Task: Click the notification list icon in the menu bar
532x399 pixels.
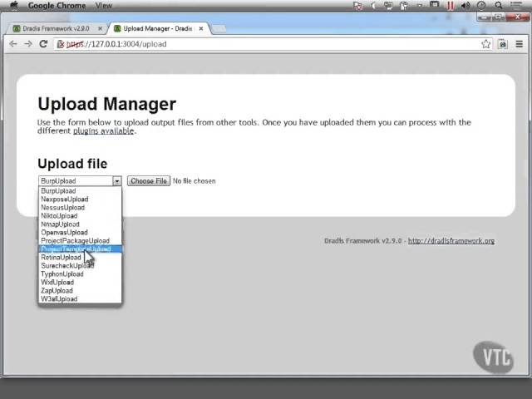Action: (x=516, y=5)
